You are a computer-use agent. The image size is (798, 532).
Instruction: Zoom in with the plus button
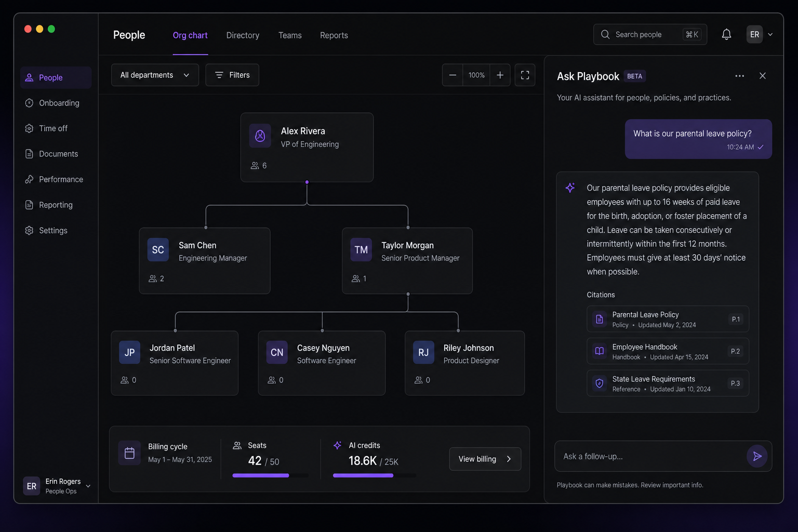point(500,75)
